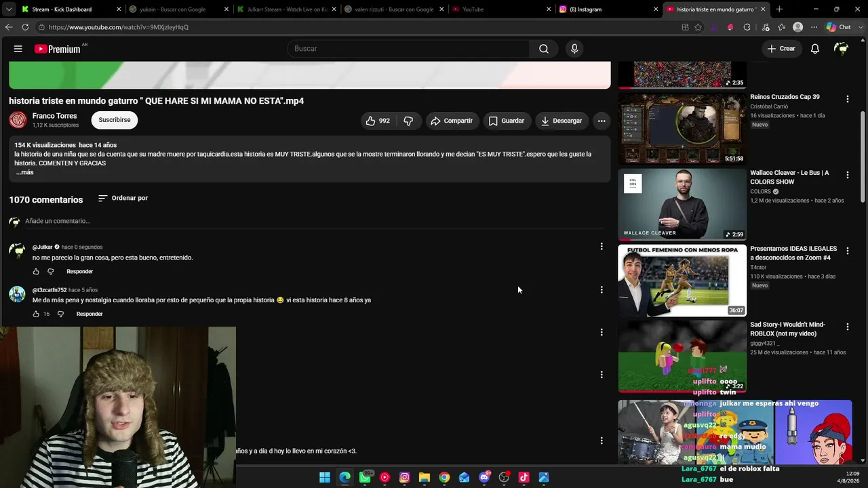Open more actions for the video
This screenshot has height=488, width=868.
tap(601, 121)
